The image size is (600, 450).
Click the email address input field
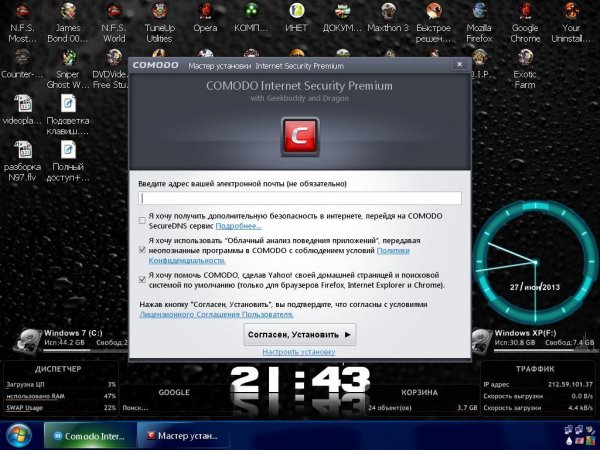point(300,198)
